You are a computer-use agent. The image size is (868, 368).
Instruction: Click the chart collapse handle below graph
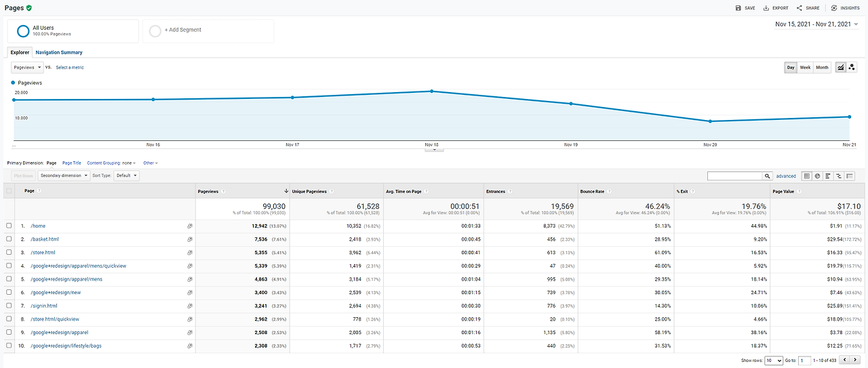tap(434, 149)
